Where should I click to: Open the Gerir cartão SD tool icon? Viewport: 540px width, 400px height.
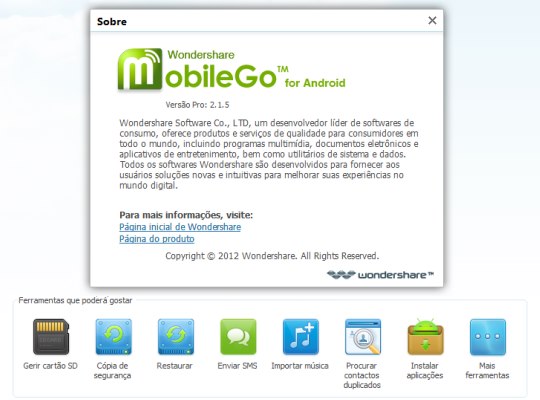(x=51, y=337)
